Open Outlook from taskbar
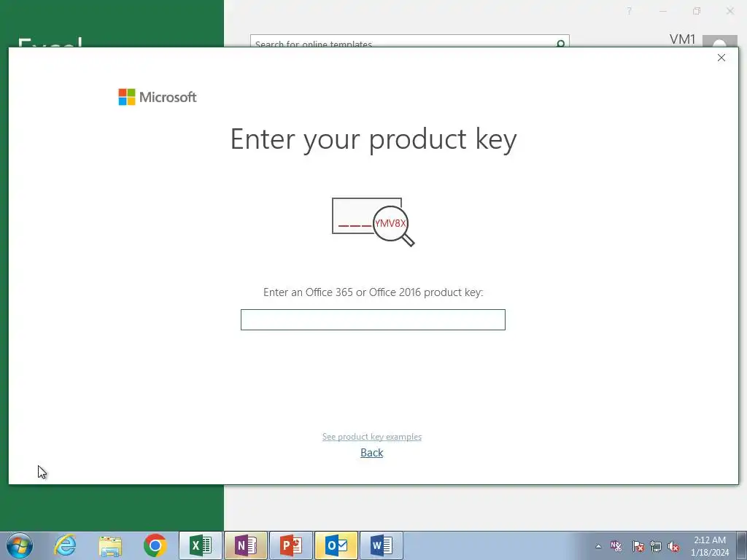The image size is (747, 560). tap(336, 545)
